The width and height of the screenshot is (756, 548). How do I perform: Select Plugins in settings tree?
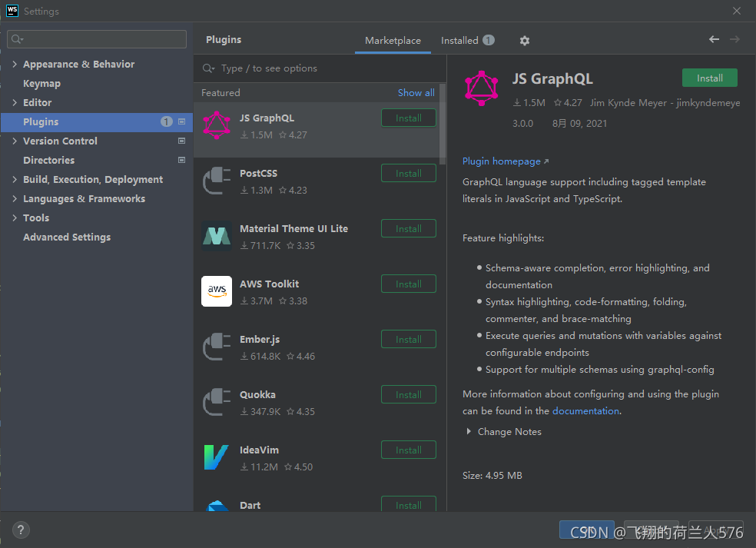97,122
